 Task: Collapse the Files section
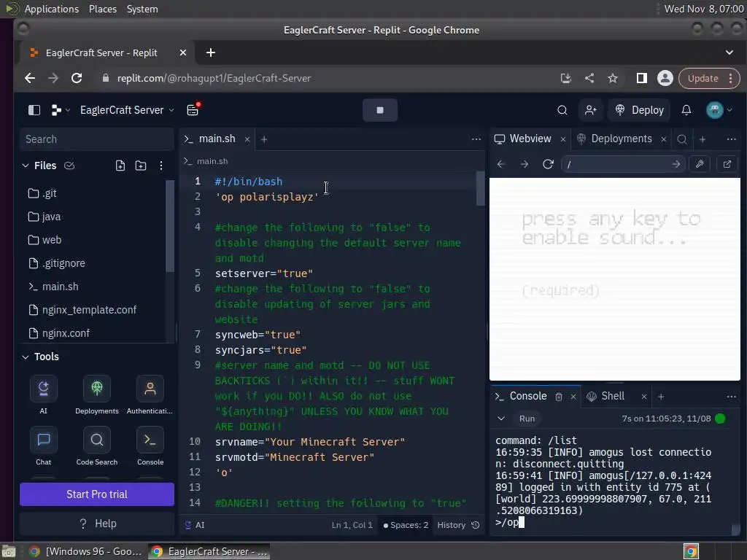click(x=26, y=166)
